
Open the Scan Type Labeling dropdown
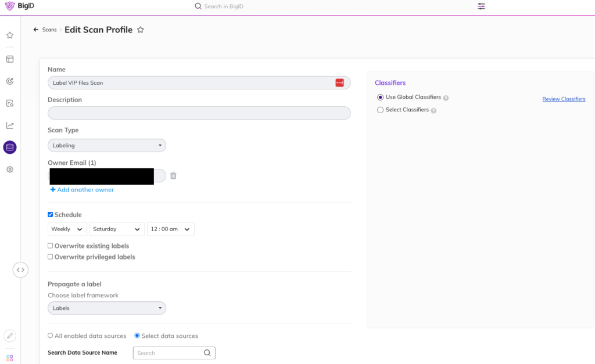[106, 145]
